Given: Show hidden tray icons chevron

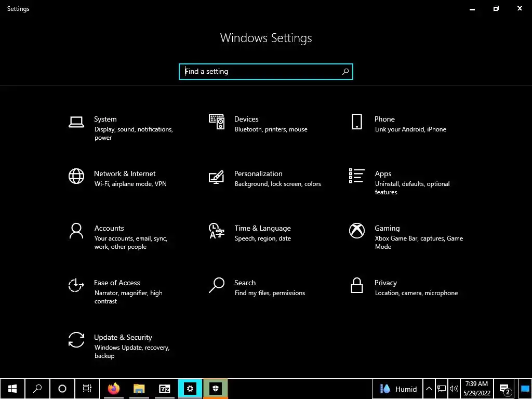Looking at the screenshot, I should coord(429,389).
